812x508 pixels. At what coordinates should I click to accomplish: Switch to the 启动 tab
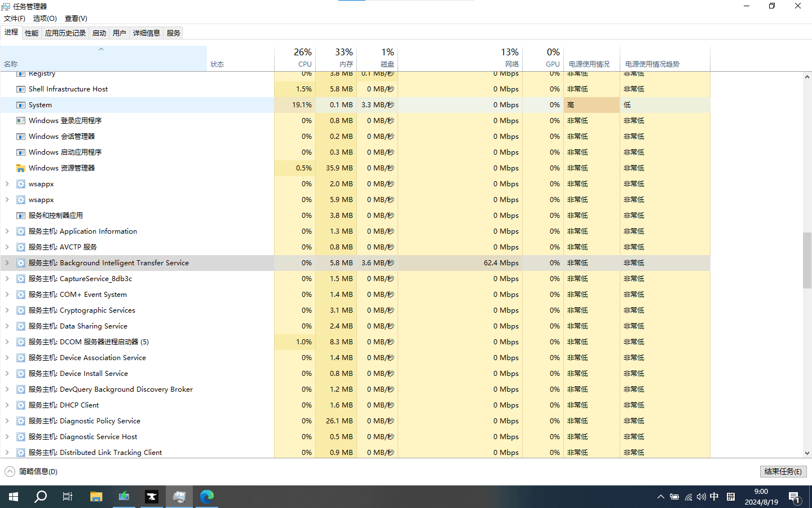99,33
